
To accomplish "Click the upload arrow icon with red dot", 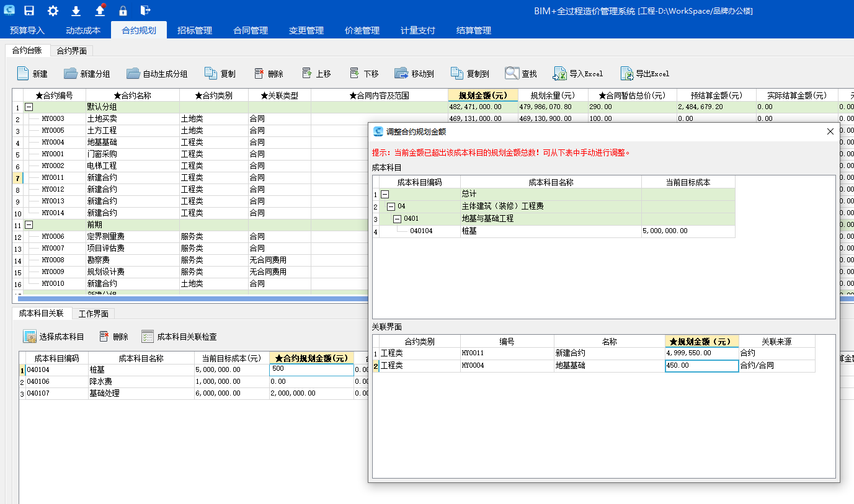I will (x=100, y=10).
